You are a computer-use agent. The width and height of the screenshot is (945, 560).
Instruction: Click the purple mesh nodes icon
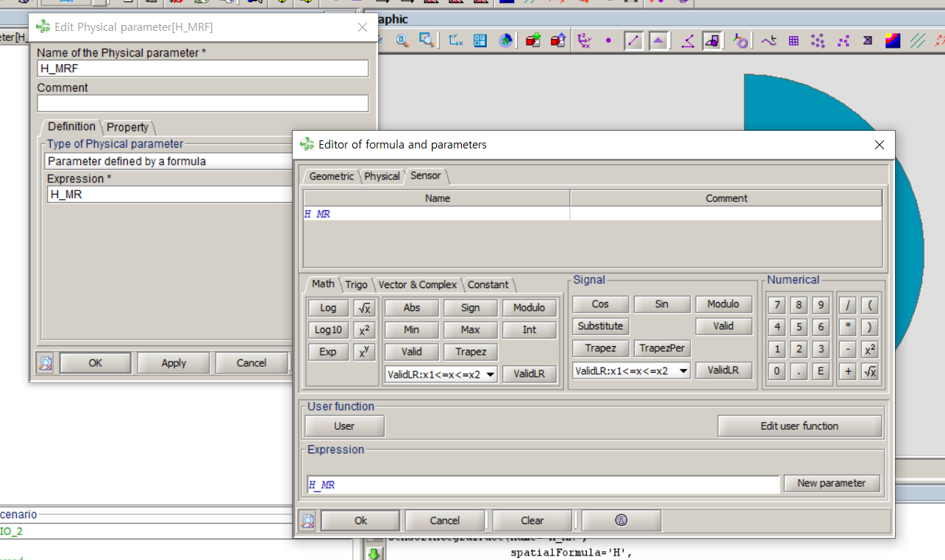click(818, 40)
